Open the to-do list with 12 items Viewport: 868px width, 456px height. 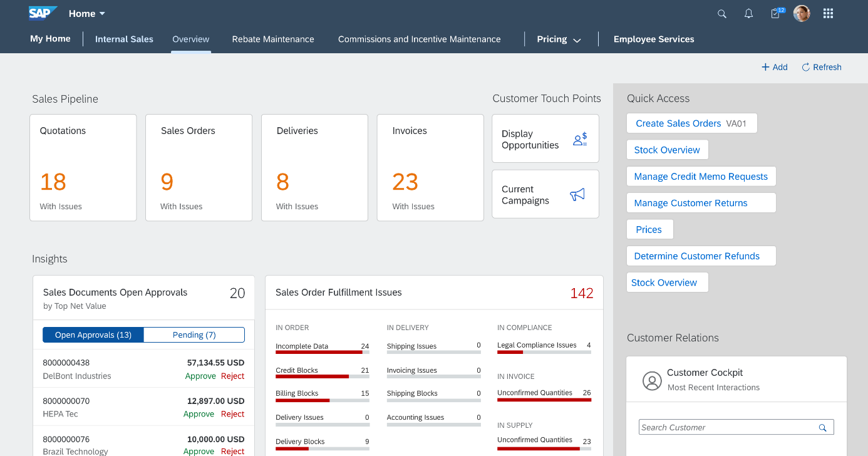(x=775, y=13)
